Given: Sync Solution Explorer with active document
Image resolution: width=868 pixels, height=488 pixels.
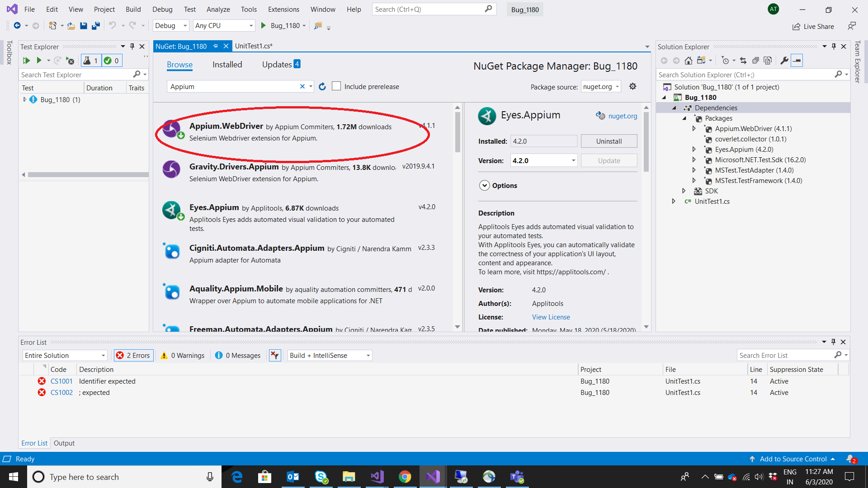Looking at the screenshot, I should 743,60.
